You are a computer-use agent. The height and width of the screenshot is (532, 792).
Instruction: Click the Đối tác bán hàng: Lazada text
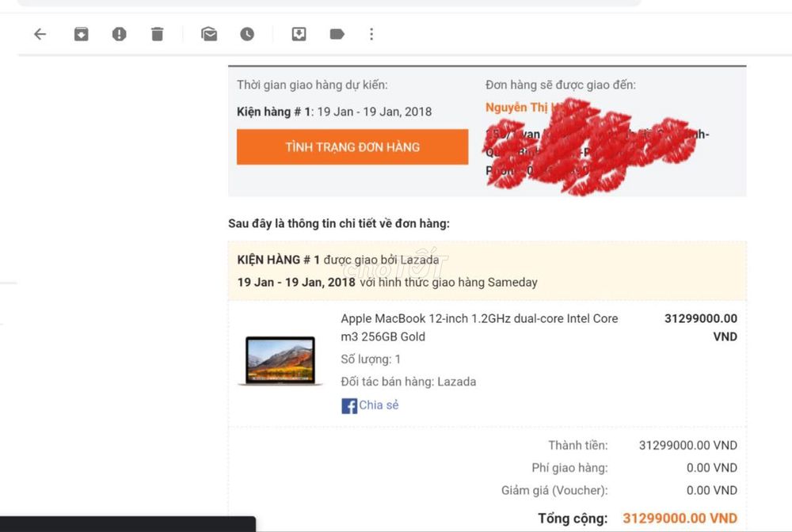coord(408,382)
